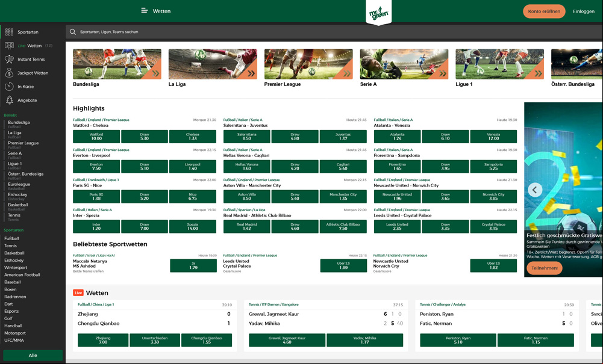Screen dimensions: 603x364
Task: Bet on Manchester City at 1.35
Action: click(343, 196)
